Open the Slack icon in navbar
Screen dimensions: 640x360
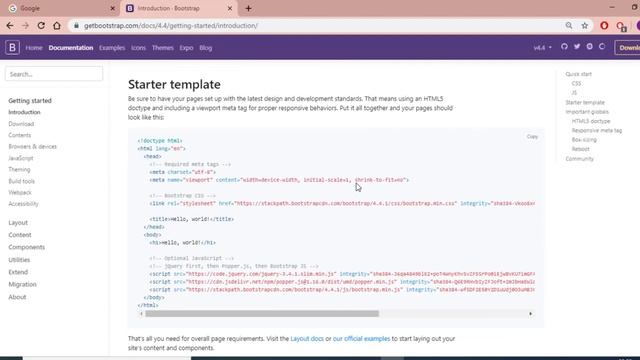tap(589, 47)
